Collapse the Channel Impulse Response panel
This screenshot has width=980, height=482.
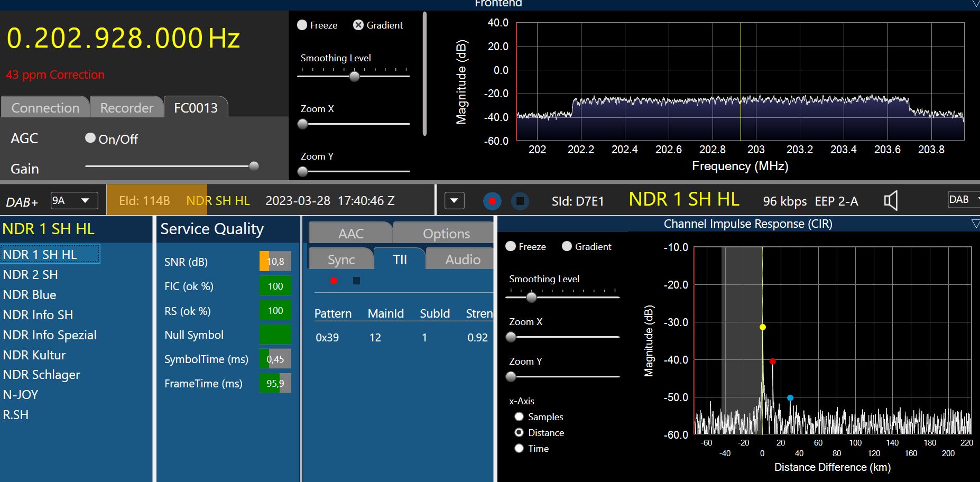[x=975, y=224]
